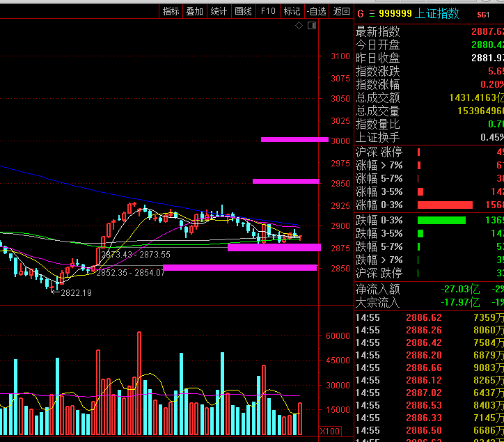Open the three-line menu icon by 999999
This screenshot has height=442, width=504.
[x=372, y=13]
